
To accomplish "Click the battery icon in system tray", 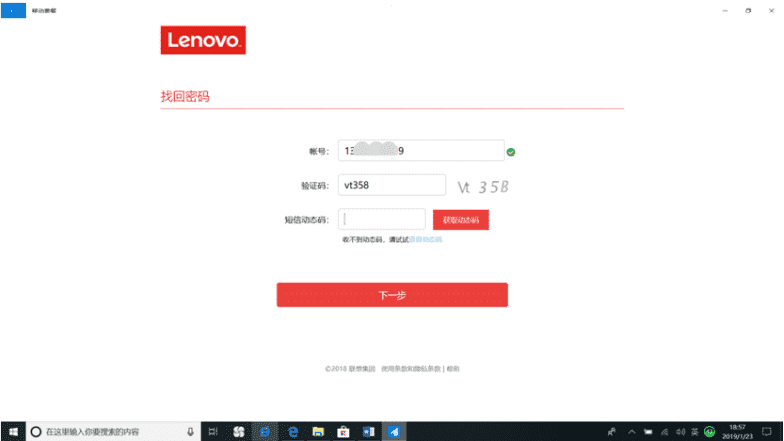I will [x=648, y=432].
